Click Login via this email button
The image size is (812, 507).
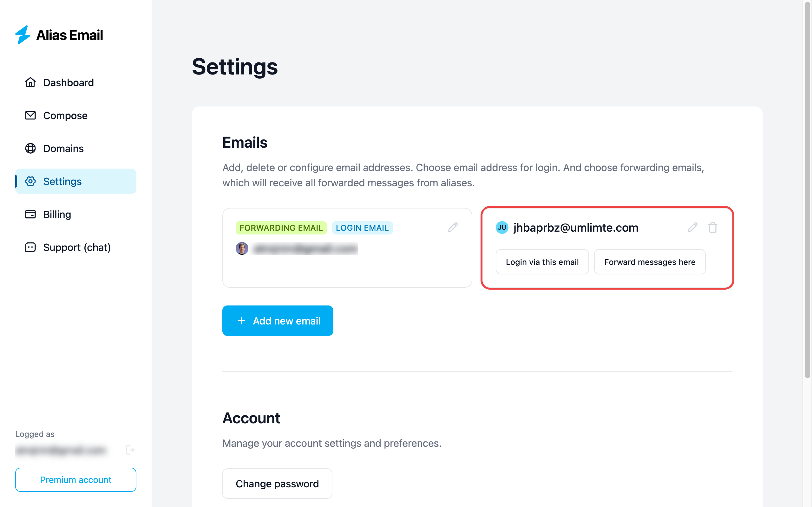tap(542, 262)
